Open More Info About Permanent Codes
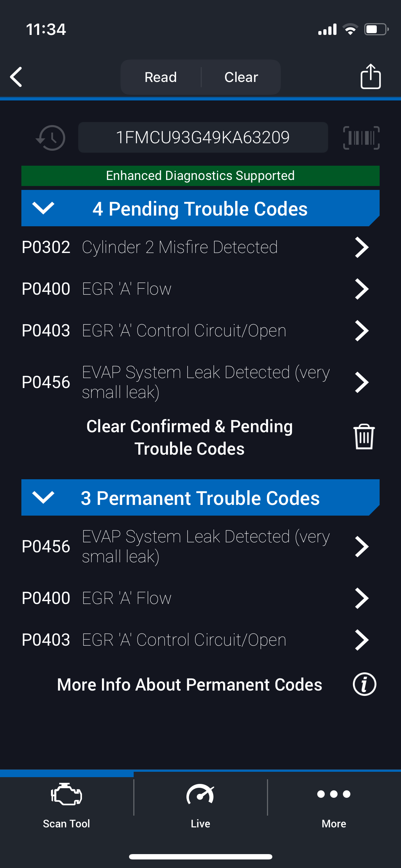 (190, 684)
